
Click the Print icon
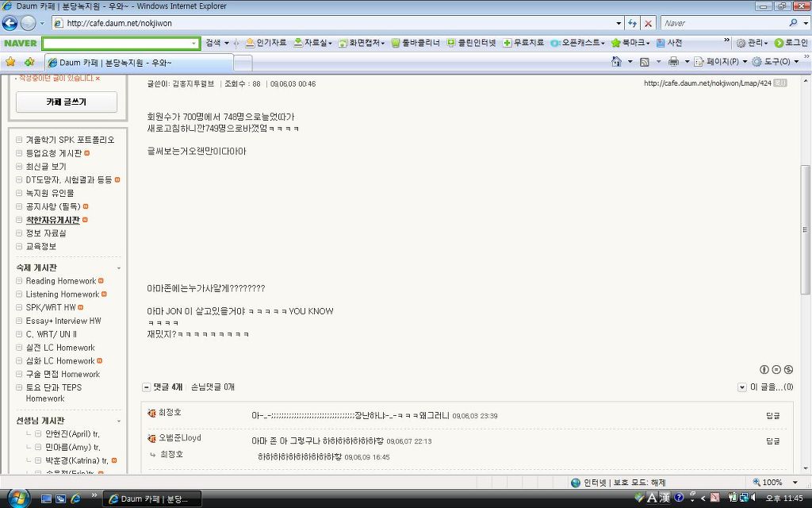click(673, 62)
